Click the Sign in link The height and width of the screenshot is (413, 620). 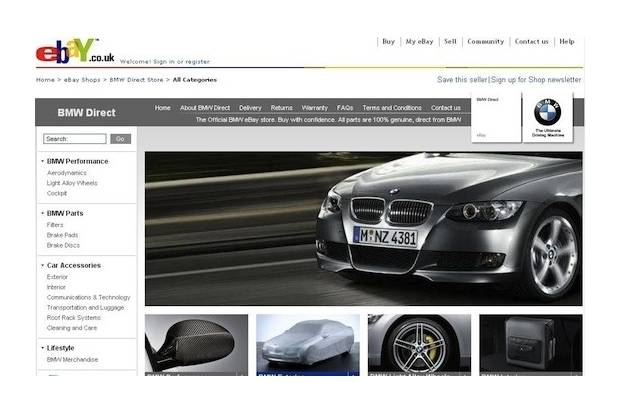click(164, 62)
